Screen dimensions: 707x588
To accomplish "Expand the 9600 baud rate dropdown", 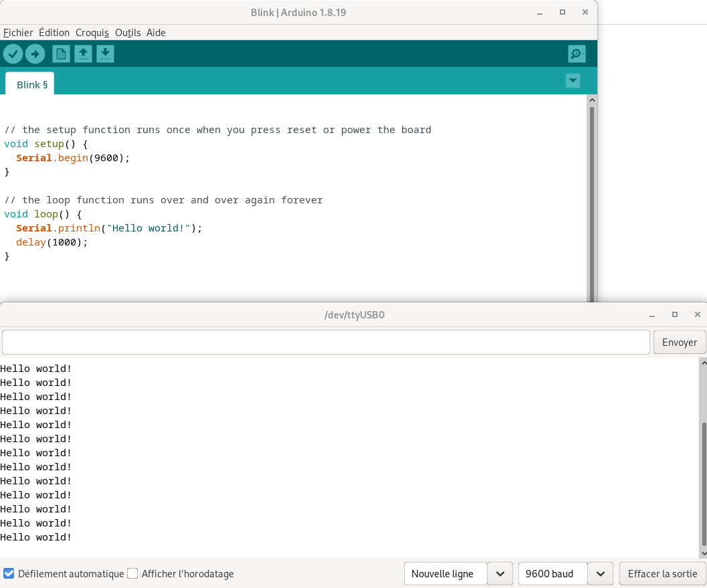I will click(600, 573).
